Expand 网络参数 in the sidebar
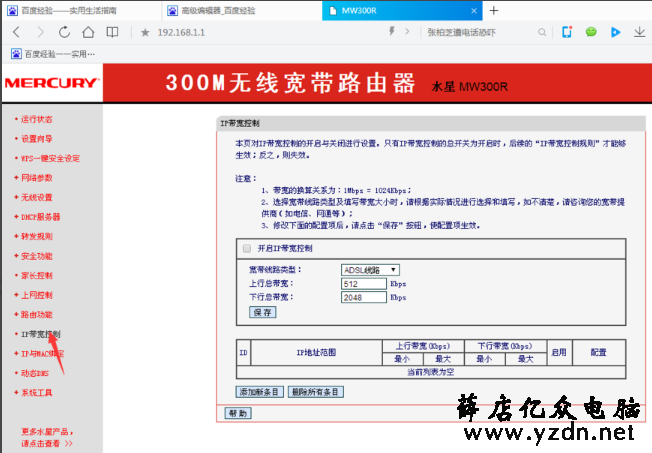Viewport: 652px width, 453px height. 37,178
